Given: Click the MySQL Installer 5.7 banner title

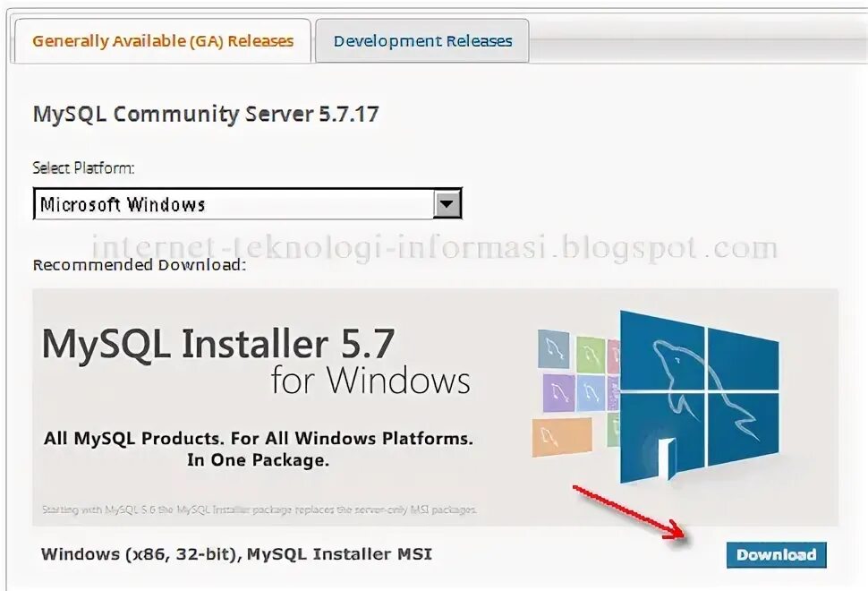Looking at the screenshot, I should tap(218, 344).
